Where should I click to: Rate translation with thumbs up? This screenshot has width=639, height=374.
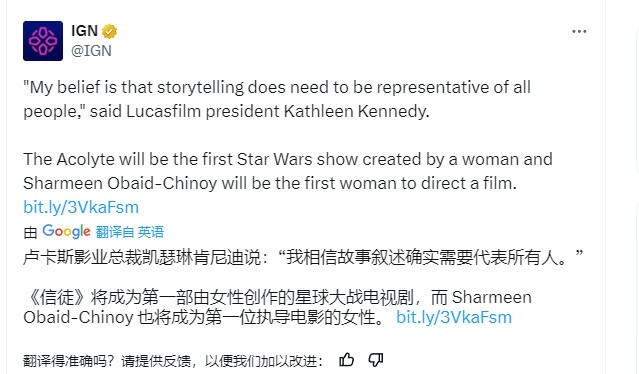tap(346, 360)
